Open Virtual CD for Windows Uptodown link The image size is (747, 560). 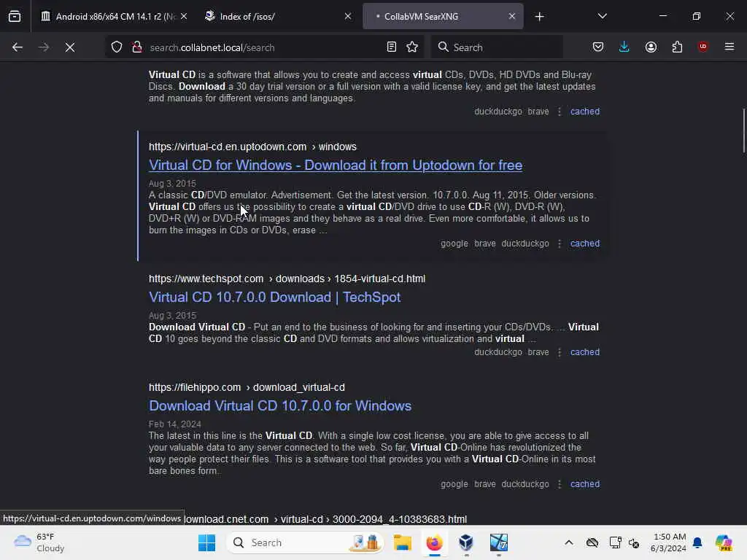336,166
